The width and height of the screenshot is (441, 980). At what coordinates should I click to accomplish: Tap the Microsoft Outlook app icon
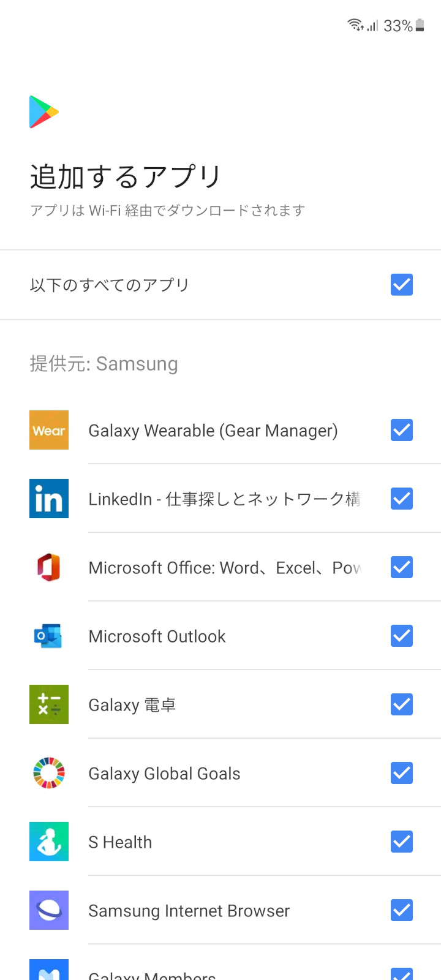coord(49,636)
